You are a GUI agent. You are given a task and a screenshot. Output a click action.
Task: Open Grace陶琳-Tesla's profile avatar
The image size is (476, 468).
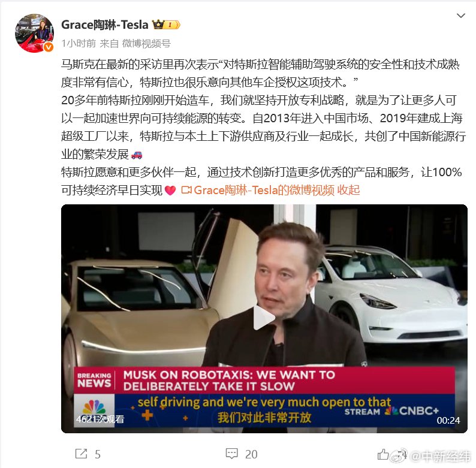point(34,33)
